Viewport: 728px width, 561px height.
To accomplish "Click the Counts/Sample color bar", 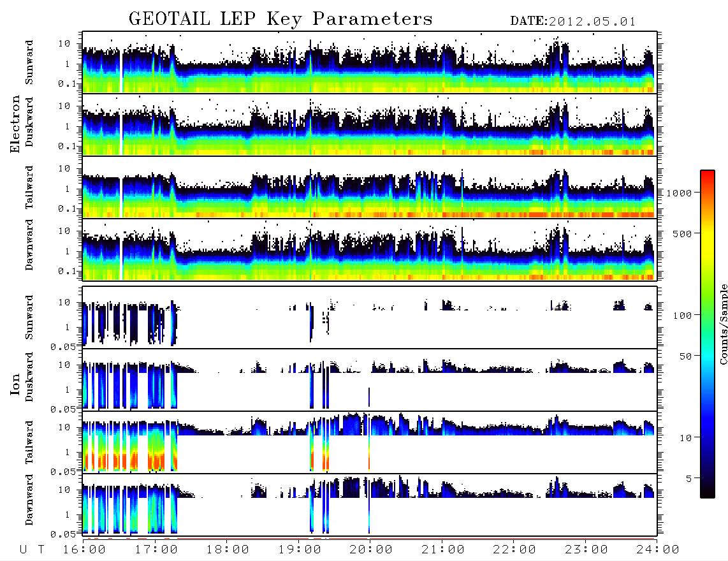I will pos(708,334).
